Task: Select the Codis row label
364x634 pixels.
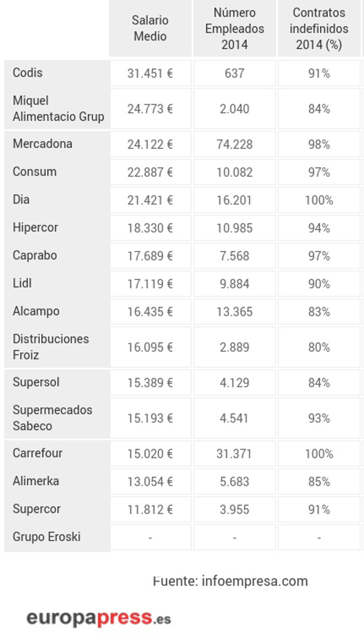Action: [x=28, y=73]
